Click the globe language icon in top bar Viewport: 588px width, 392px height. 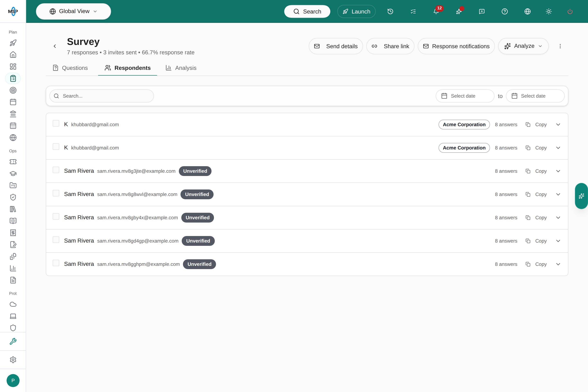tap(528, 11)
